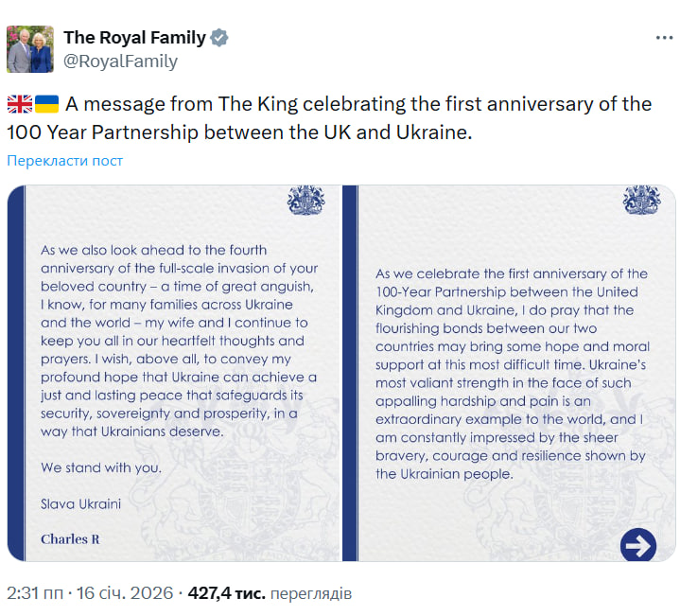Click the UK flag emoji in tweet

click(20, 104)
